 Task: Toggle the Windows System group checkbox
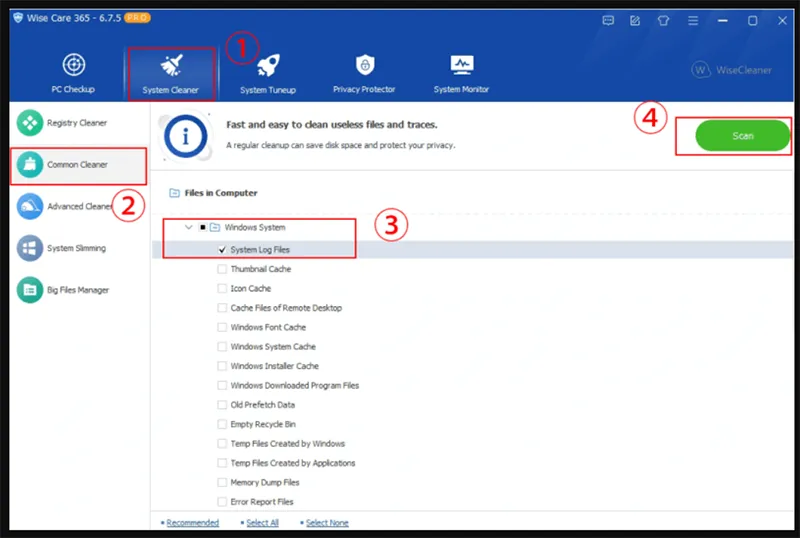pyautogui.click(x=203, y=227)
